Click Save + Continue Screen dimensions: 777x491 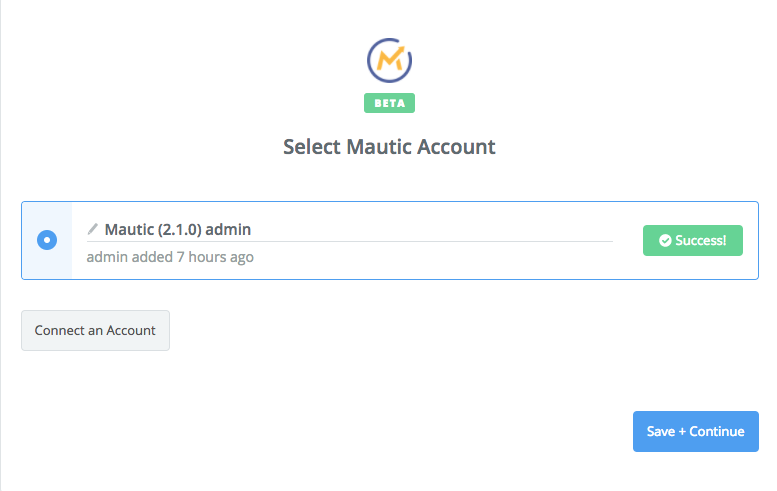click(696, 431)
